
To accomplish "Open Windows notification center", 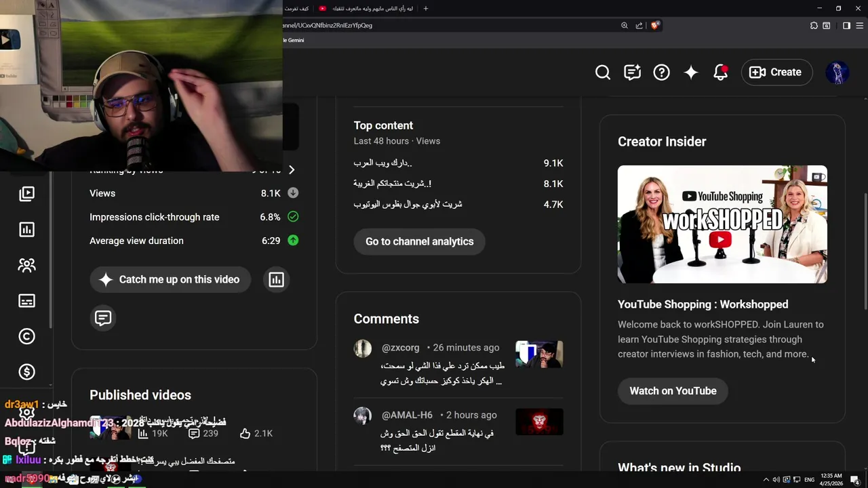I will [855, 479].
